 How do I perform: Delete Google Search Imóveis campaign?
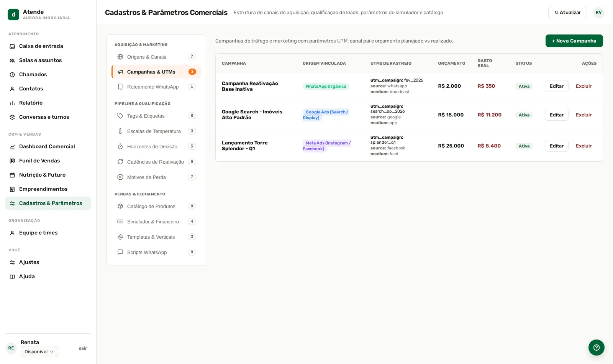(583, 115)
